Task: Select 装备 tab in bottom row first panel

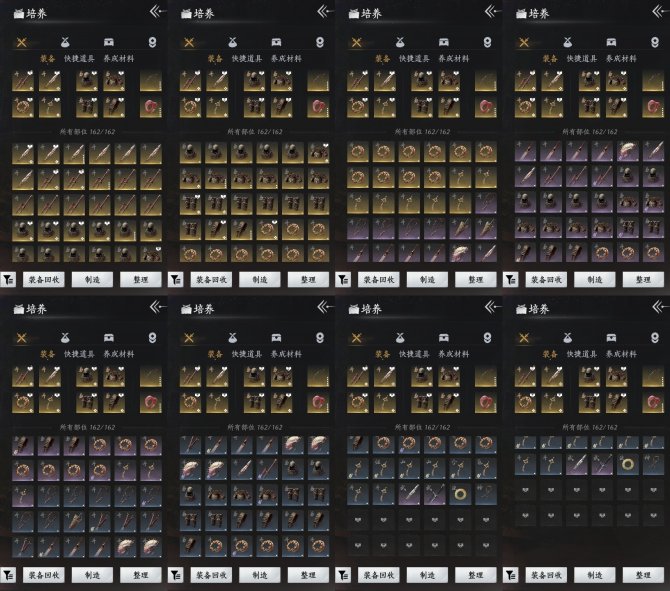Action: click(47, 354)
